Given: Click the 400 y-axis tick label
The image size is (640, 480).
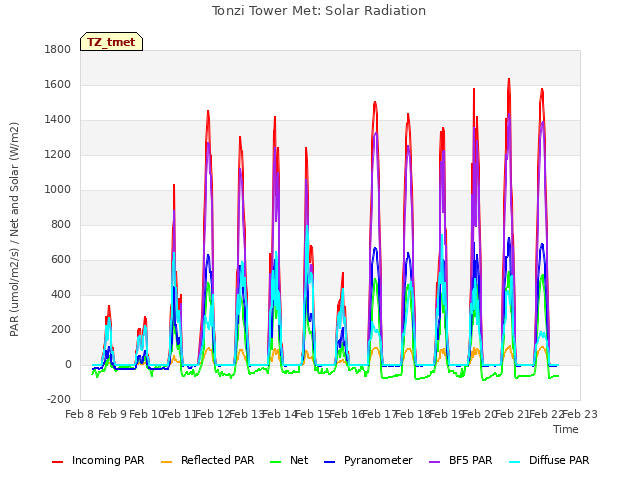Looking at the screenshot, I should (61, 295).
